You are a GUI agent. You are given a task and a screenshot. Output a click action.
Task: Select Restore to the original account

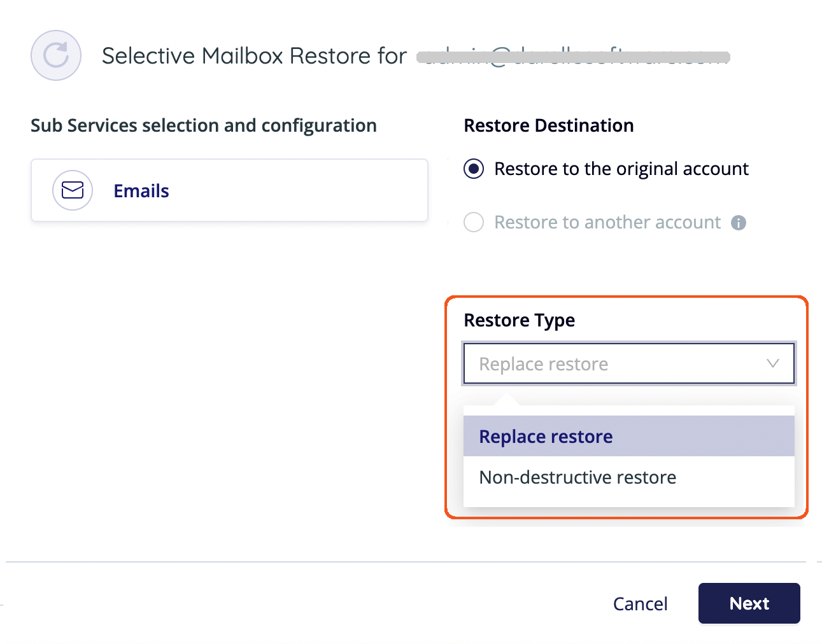tap(474, 169)
